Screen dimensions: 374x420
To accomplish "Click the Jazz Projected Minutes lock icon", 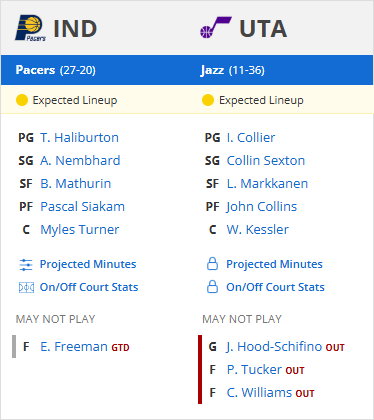I will click(x=212, y=264).
